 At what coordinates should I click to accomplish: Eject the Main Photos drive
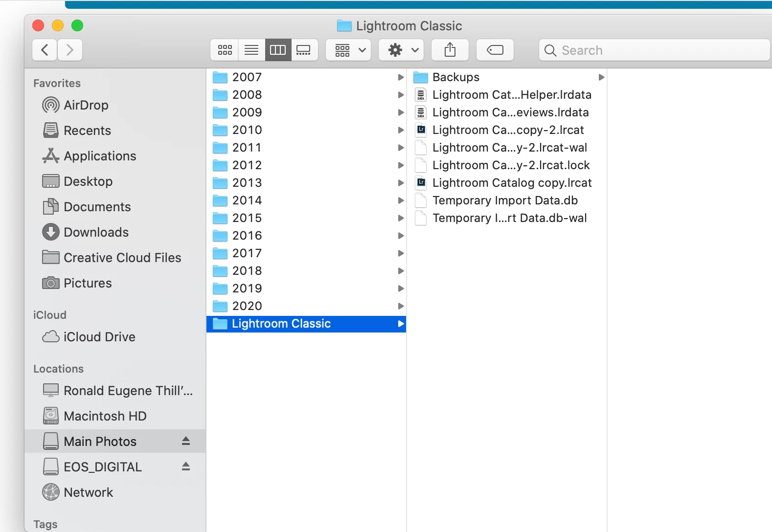186,441
